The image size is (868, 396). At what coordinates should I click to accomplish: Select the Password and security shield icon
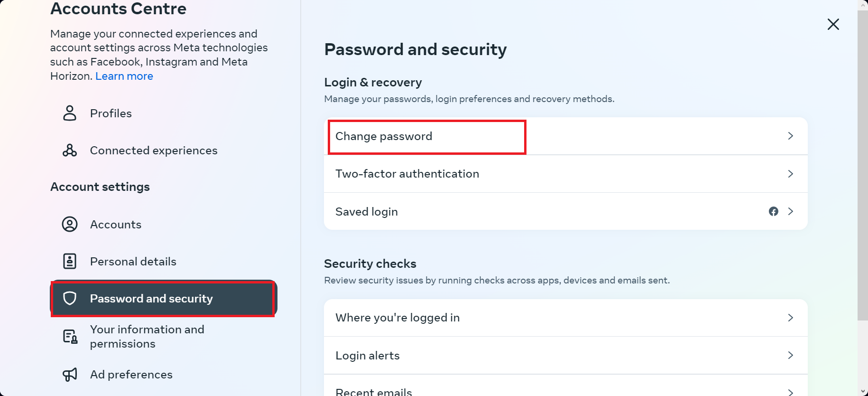pyautogui.click(x=70, y=298)
